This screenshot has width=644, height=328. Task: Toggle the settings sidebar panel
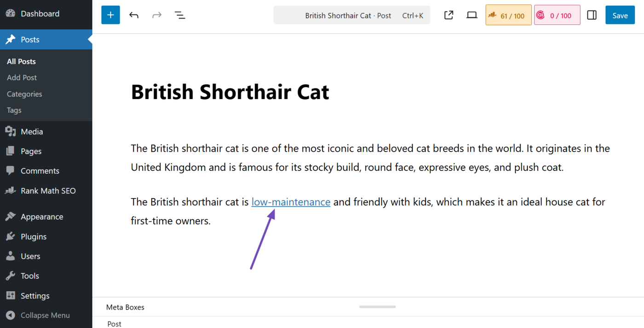coord(592,15)
